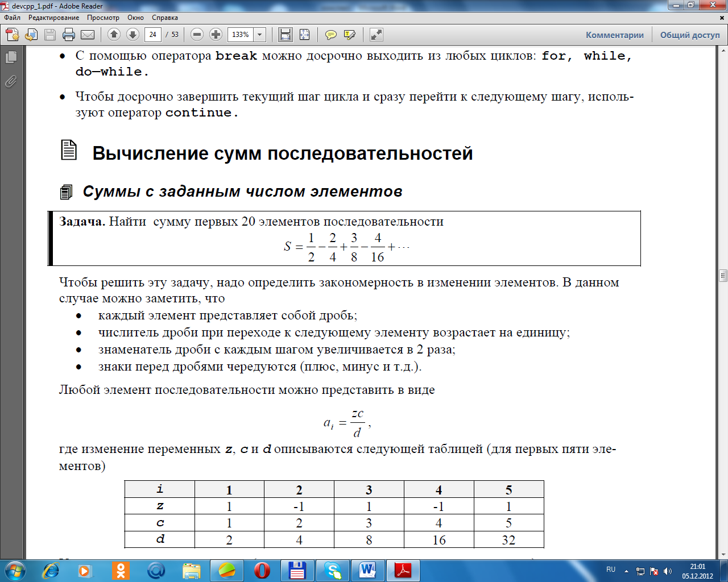The height and width of the screenshot is (582, 728).
Task: Open the volume speaker tray icon
Action: click(x=668, y=571)
